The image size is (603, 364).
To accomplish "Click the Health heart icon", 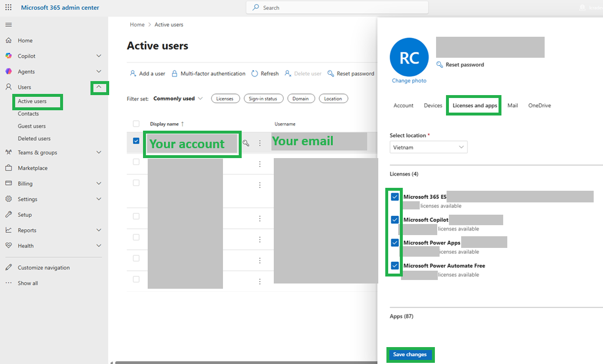I will 8,246.
